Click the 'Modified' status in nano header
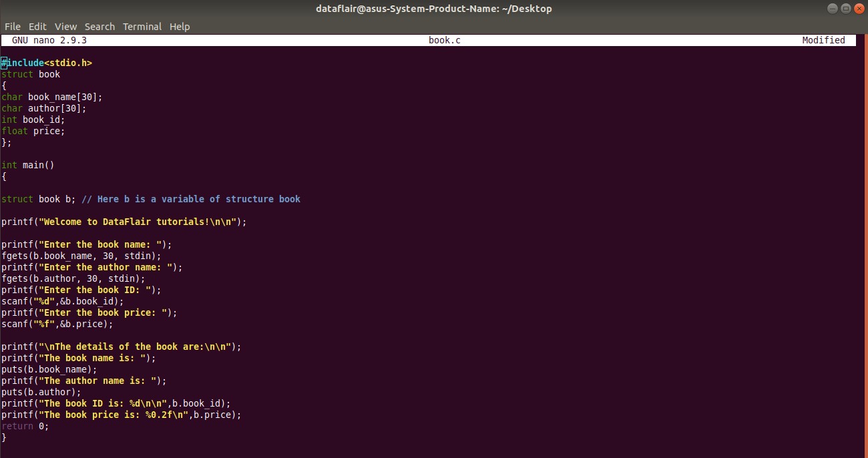The height and width of the screenshot is (458, 868). click(824, 40)
